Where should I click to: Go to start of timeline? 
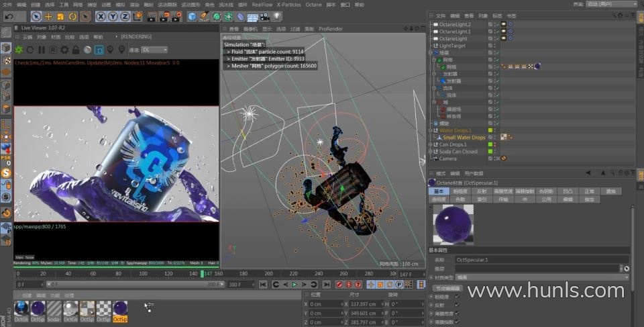263,284
